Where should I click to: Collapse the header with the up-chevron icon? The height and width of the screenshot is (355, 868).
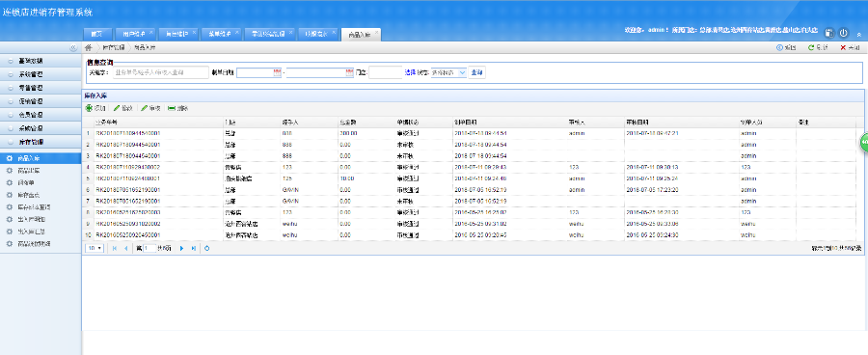click(858, 34)
